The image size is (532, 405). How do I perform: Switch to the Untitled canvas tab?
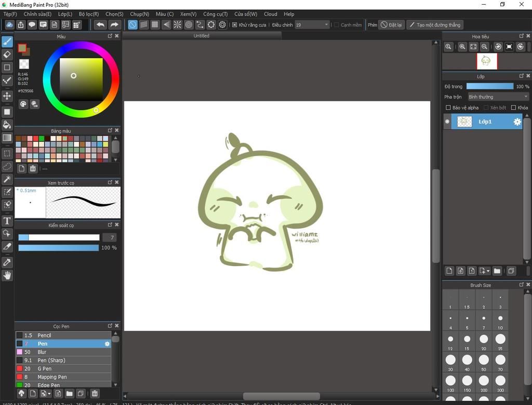pyautogui.click(x=202, y=36)
